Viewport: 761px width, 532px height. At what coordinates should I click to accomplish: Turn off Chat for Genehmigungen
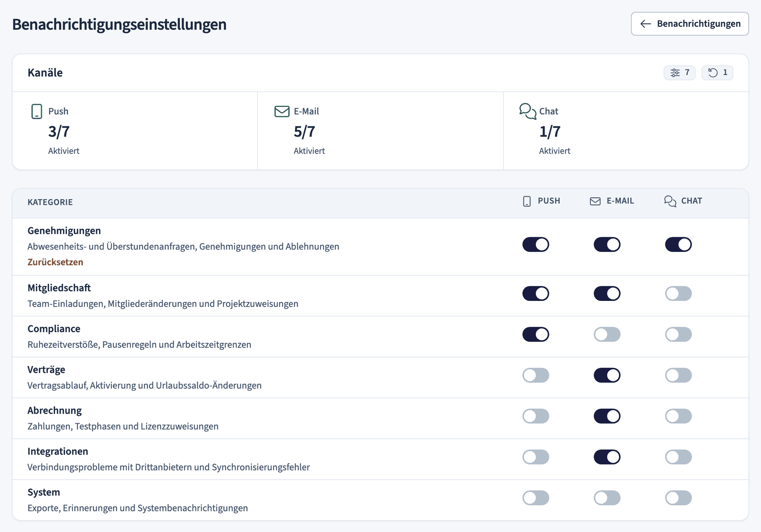click(x=678, y=244)
